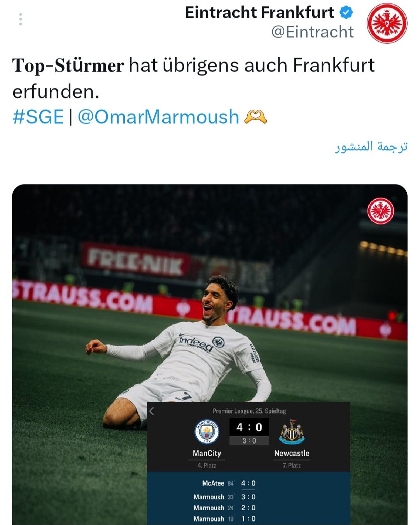The height and width of the screenshot is (525, 420).
Task: Tap the Eintracht Frankfurt profile avatar
Action: [x=387, y=23]
